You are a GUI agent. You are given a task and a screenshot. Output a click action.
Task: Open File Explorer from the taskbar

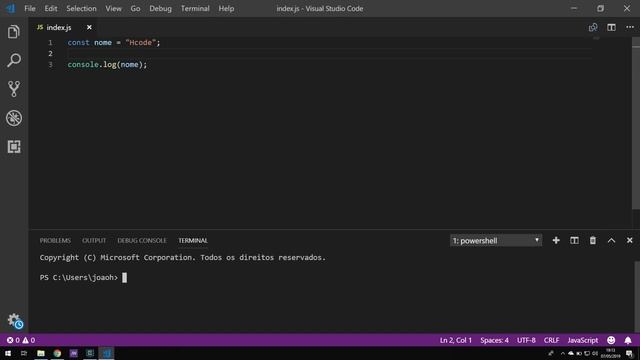[x=40, y=353]
